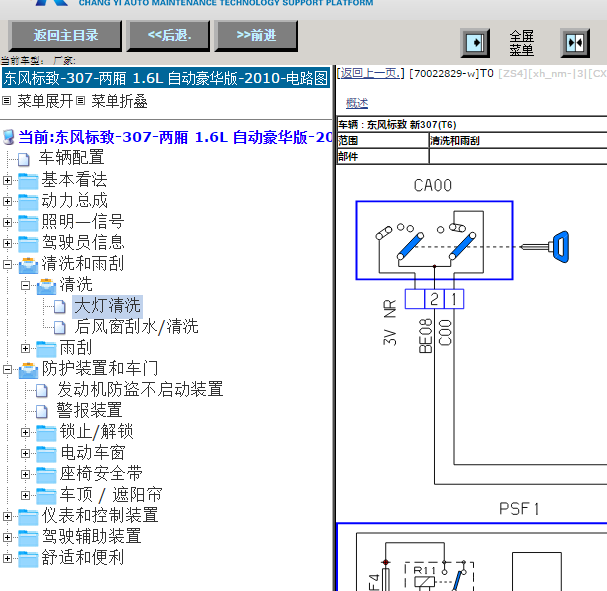Expand the 锁止/解锁 folder
607x591 pixels.
click(25, 432)
